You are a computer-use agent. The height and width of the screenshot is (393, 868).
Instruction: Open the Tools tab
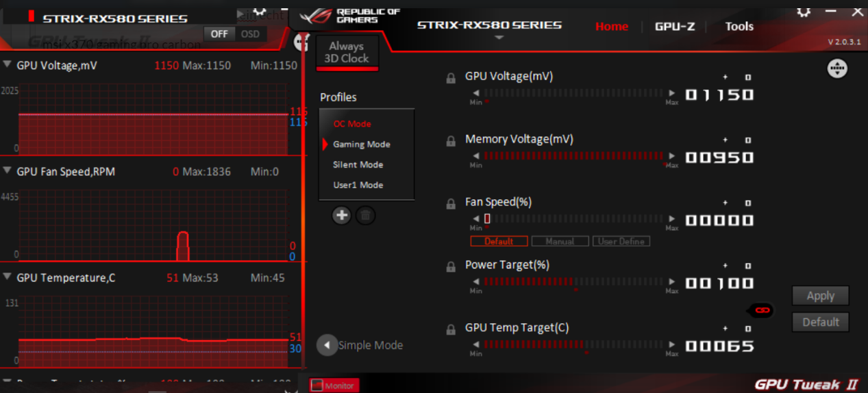(739, 26)
